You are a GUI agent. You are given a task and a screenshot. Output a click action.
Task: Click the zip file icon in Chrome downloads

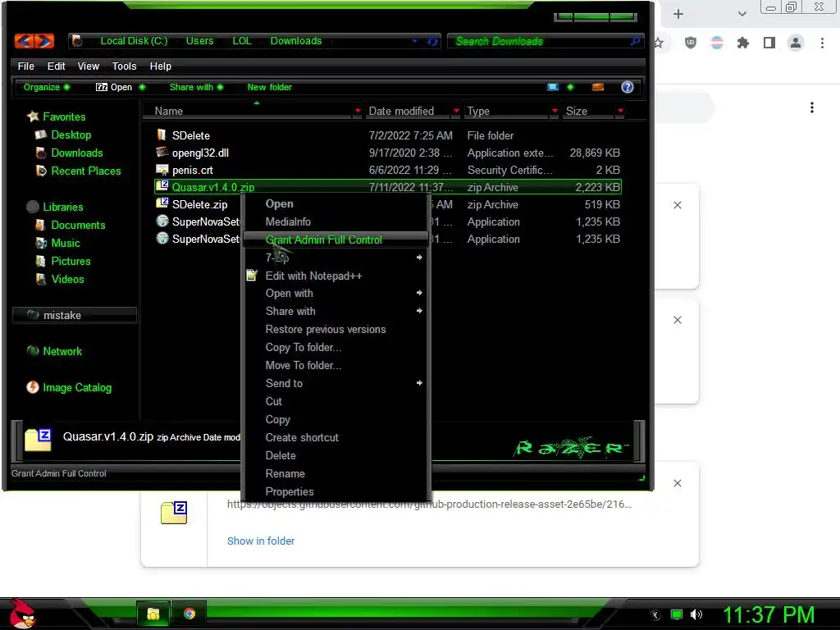pyautogui.click(x=174, y=513)
